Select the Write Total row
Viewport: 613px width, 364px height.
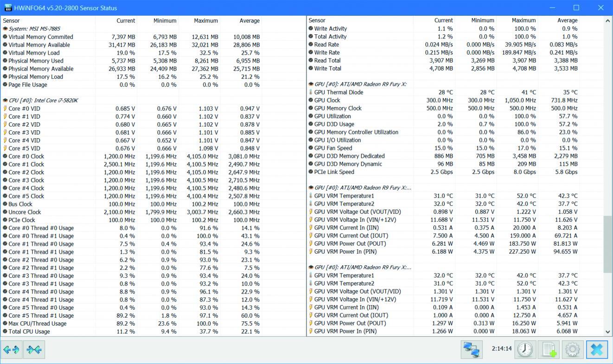pos(443,69)
